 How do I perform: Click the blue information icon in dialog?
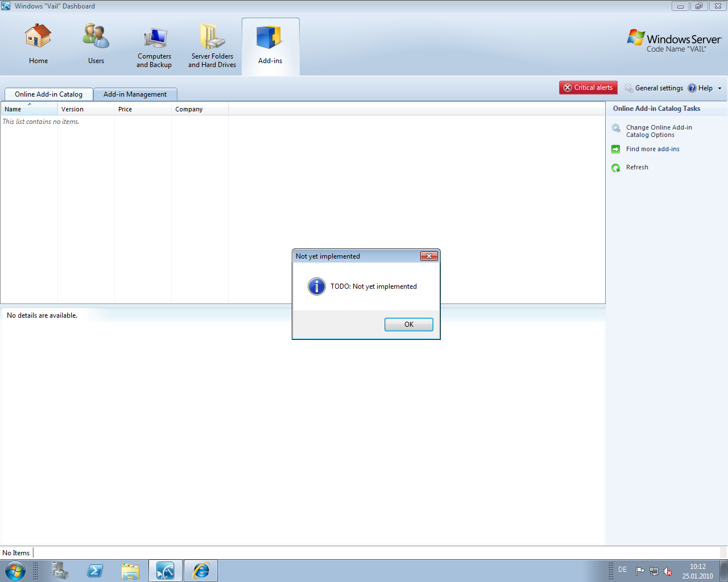317,286
